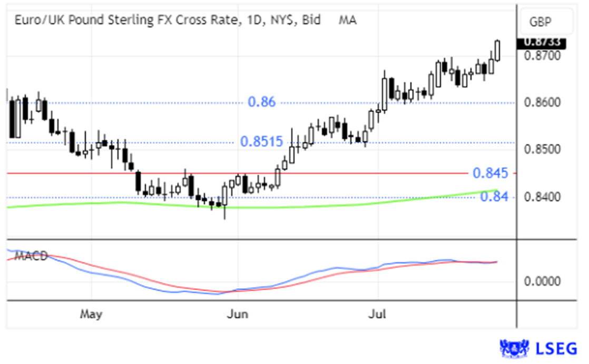
Task: Click the May label on time axis
Action: 91,314
